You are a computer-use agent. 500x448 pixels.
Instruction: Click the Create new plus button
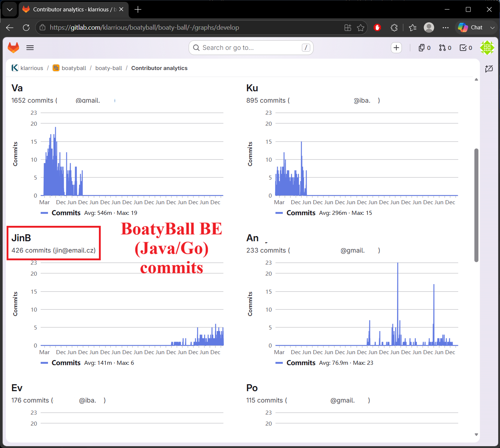click(396, 48)
